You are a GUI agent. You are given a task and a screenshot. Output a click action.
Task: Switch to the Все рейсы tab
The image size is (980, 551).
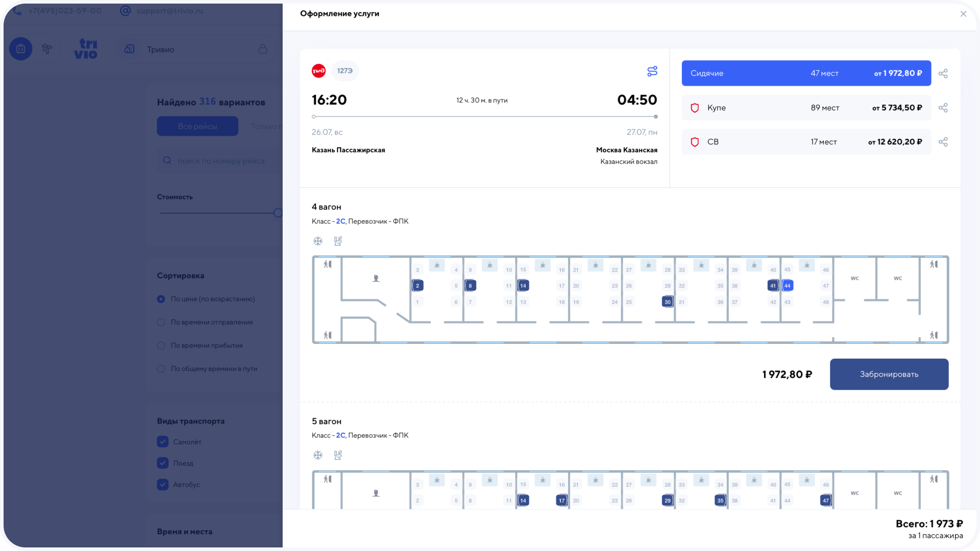click(198, 126)
